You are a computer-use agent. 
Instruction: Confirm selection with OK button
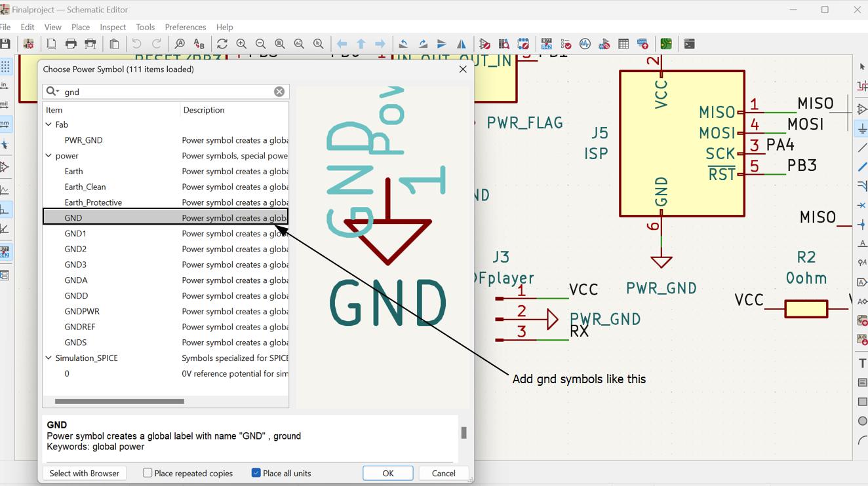[388, 473]
